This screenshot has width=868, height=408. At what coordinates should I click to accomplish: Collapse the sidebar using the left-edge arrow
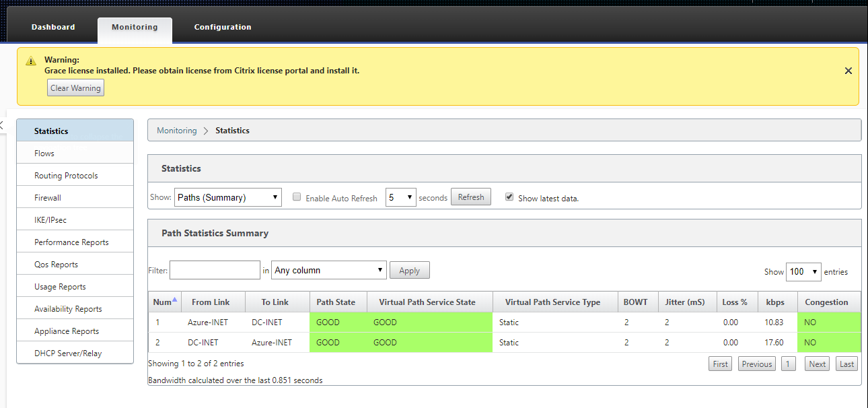tap(1, 125)
